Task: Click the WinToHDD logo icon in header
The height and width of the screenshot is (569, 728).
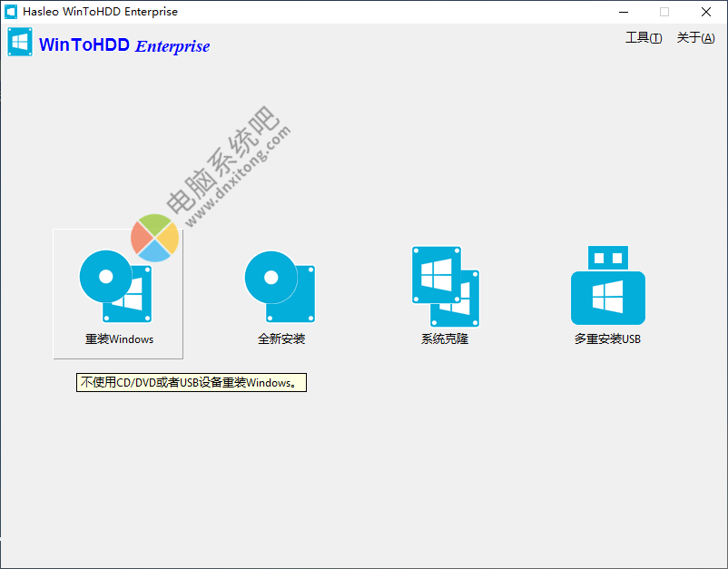Action: tap(19, 42)
